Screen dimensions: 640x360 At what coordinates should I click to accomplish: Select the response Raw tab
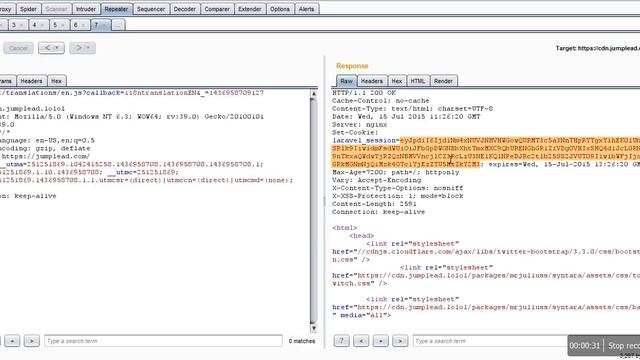click(x=347, y=81)
